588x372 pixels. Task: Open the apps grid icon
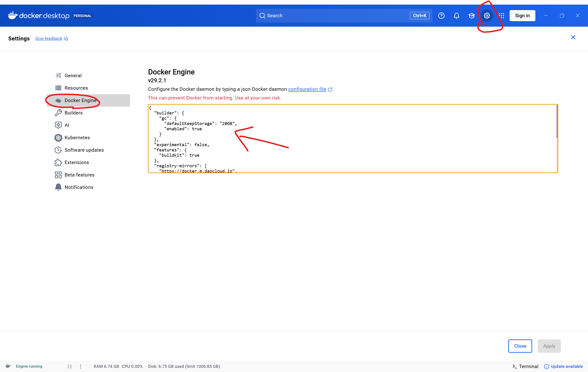tap(501, 16)
